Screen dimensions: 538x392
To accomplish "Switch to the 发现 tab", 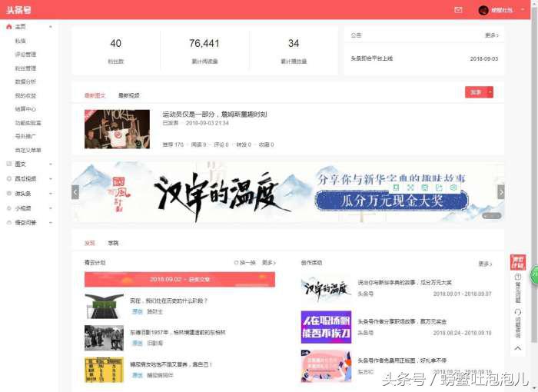I will tap(90, 243).
